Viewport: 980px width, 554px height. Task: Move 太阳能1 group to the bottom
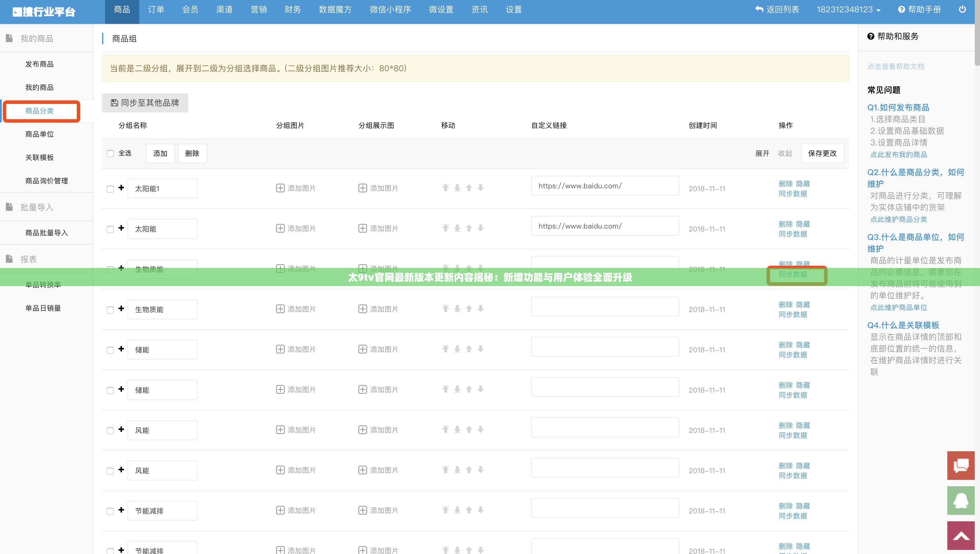[x=457, y=188]
